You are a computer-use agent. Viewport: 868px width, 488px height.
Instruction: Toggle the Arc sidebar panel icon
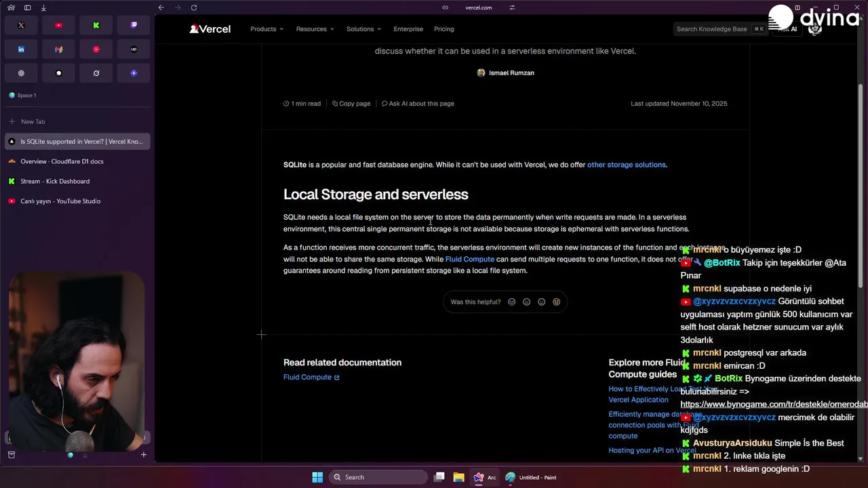(27, 7)
